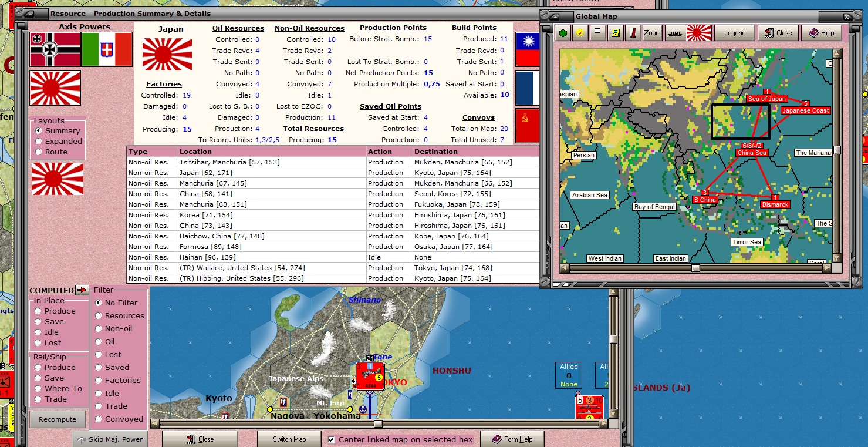The height and width of the screenshot is (447, 868).
Task: Choose Trade under Rail/Ship
Action: 50,399
